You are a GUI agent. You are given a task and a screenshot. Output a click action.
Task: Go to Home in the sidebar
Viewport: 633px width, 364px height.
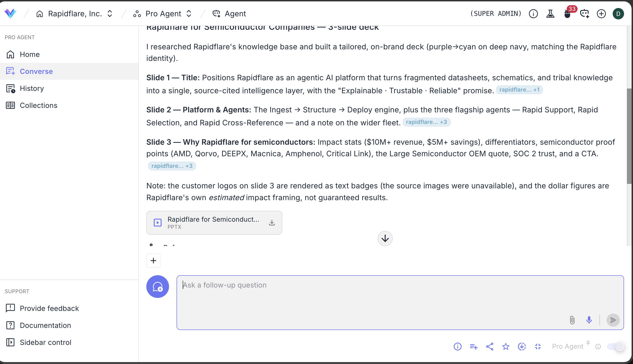69,54
